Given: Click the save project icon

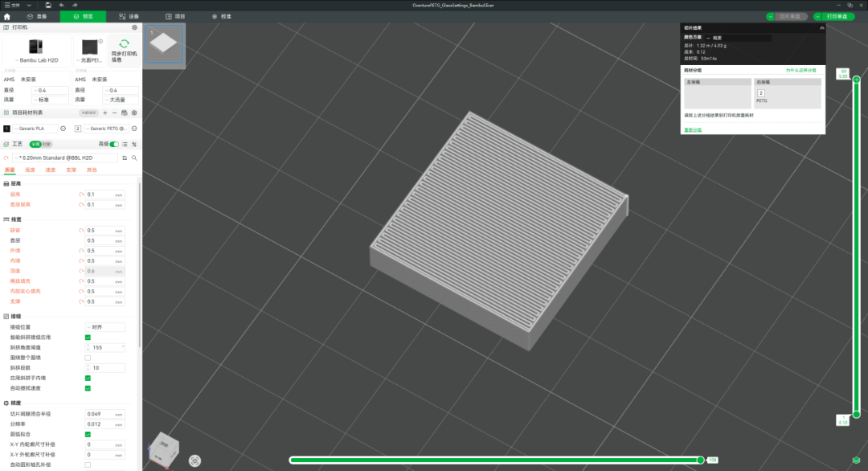Looking at the screenshot, I should pos(48,5).
